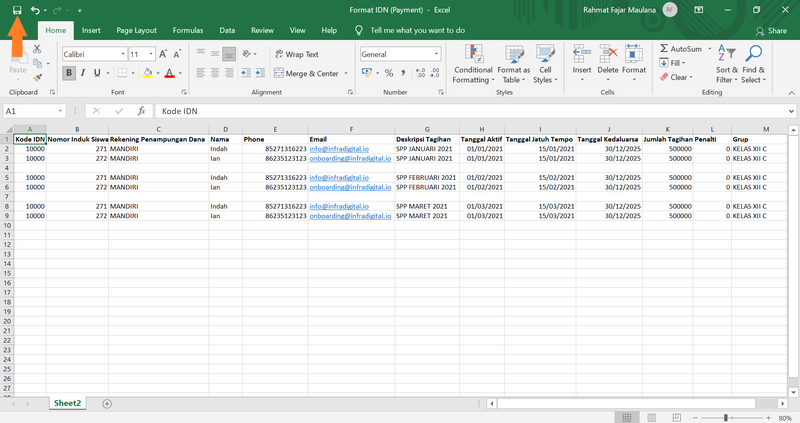Toggle Bold formatting
This screenshot has width=800, height=423.
69,73
